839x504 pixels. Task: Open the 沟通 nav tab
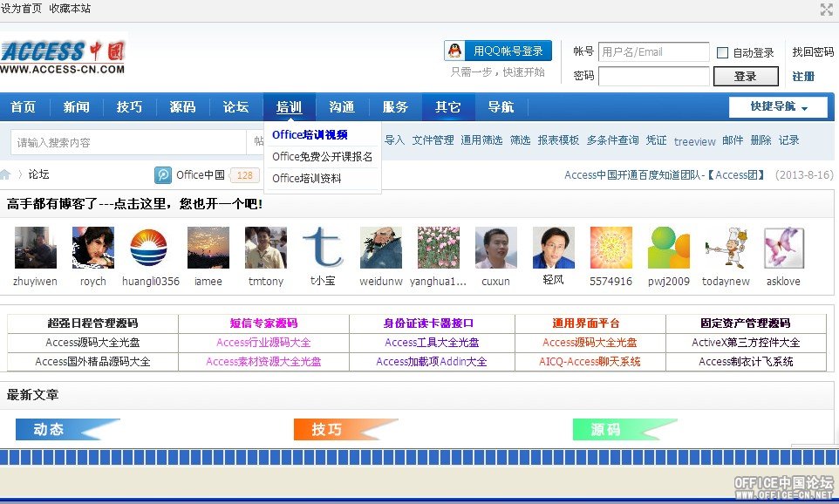click(342, 107)
